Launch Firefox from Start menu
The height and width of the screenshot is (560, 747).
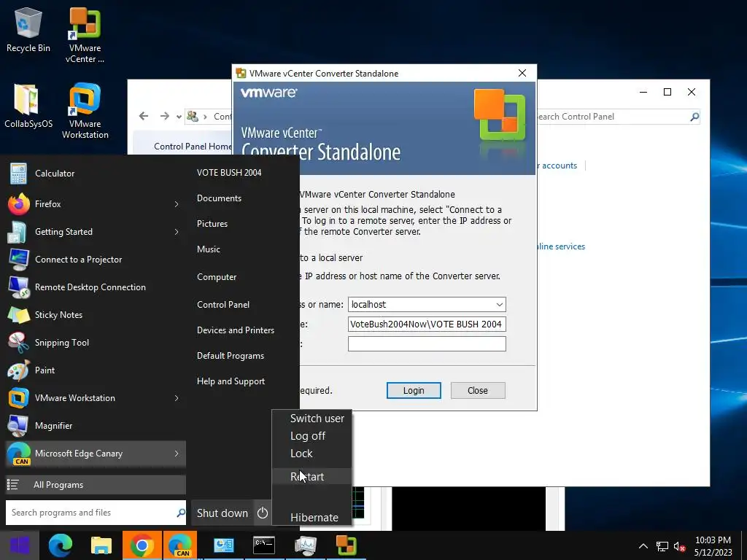point(96,204)
